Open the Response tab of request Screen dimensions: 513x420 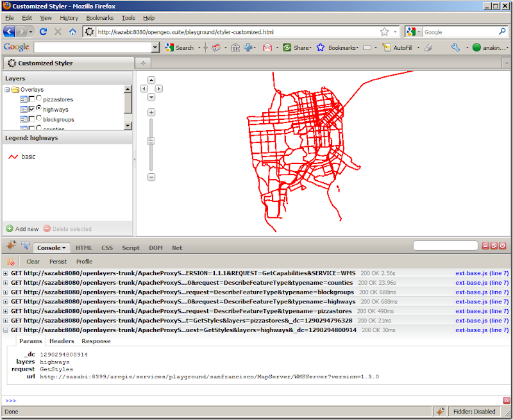pos(96,341)
